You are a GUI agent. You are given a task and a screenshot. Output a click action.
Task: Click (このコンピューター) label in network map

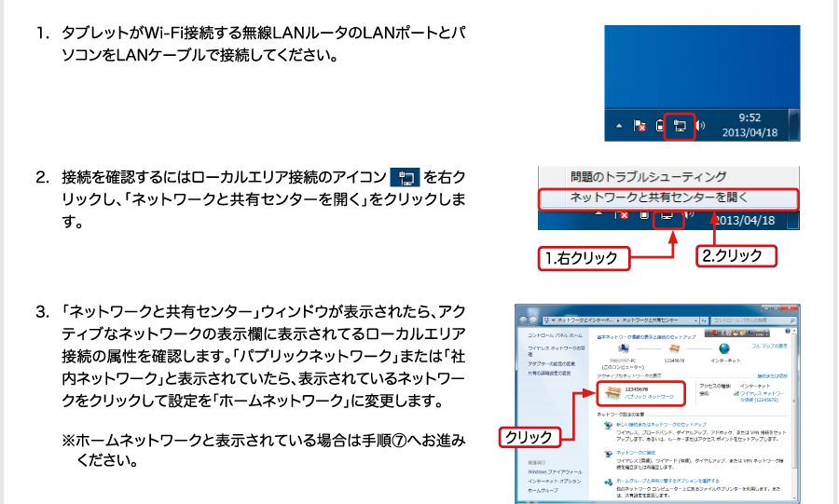pos(623,367)
